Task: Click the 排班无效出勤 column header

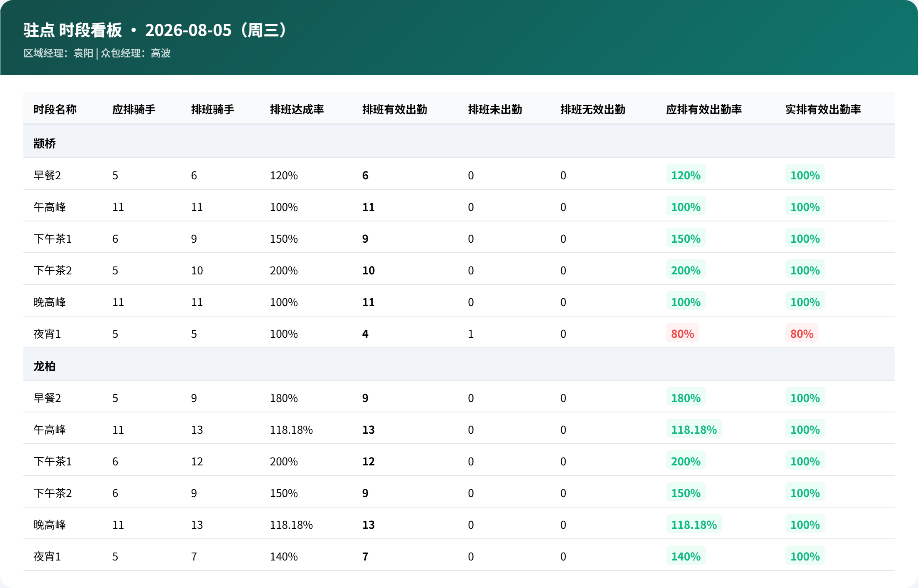Action: (593, 109)
